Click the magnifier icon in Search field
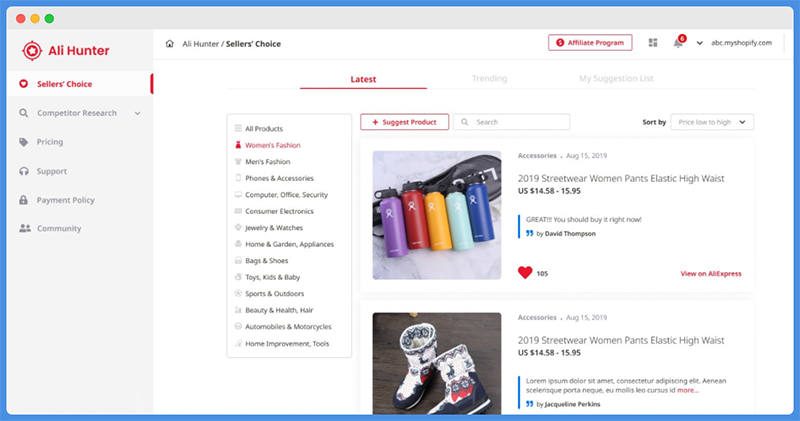 pyautogui.click(x=464, y=122)
